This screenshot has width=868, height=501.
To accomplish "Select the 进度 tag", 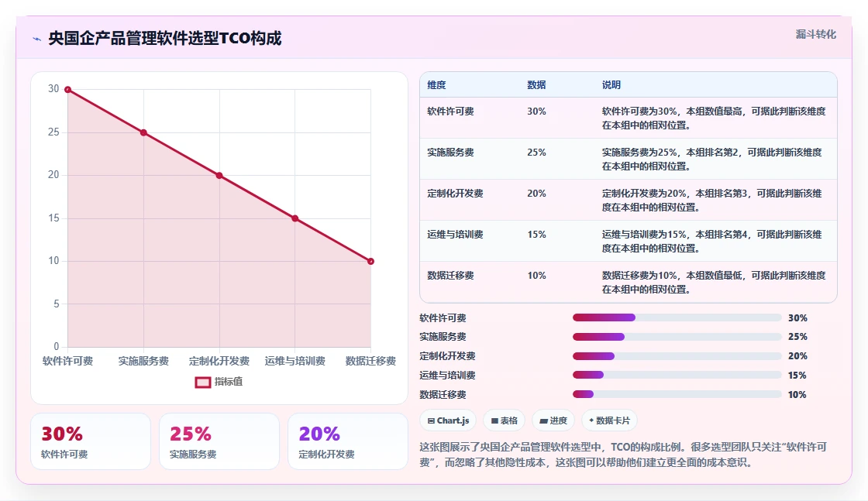I will pyautogui.click(x=553, y=420).
